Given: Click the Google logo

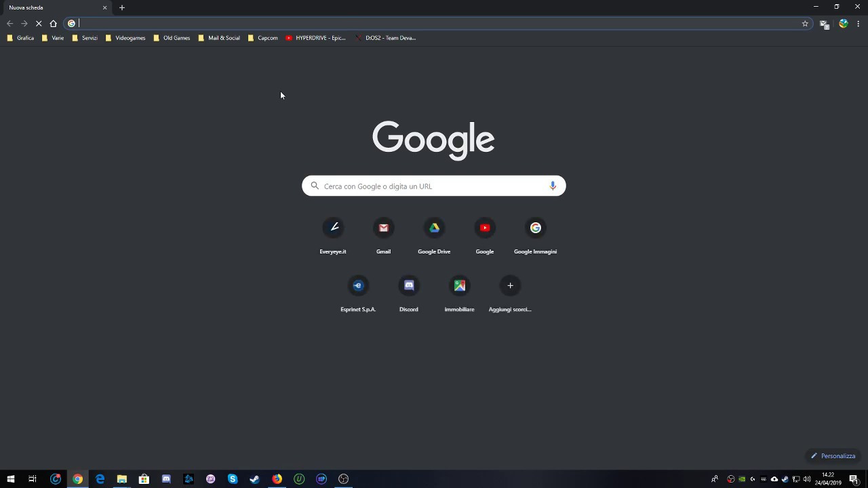Looking at the screenshot, I should click(x=433, y=140).
